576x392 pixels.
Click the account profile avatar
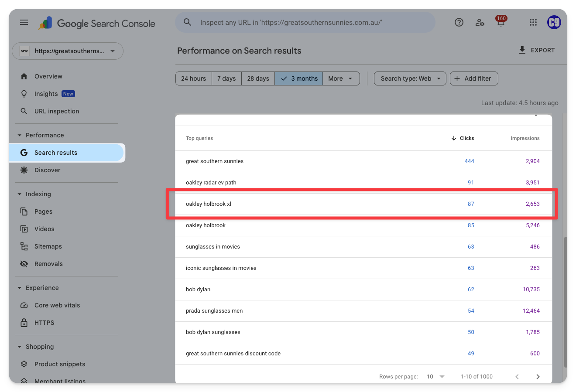pos(554,23)
